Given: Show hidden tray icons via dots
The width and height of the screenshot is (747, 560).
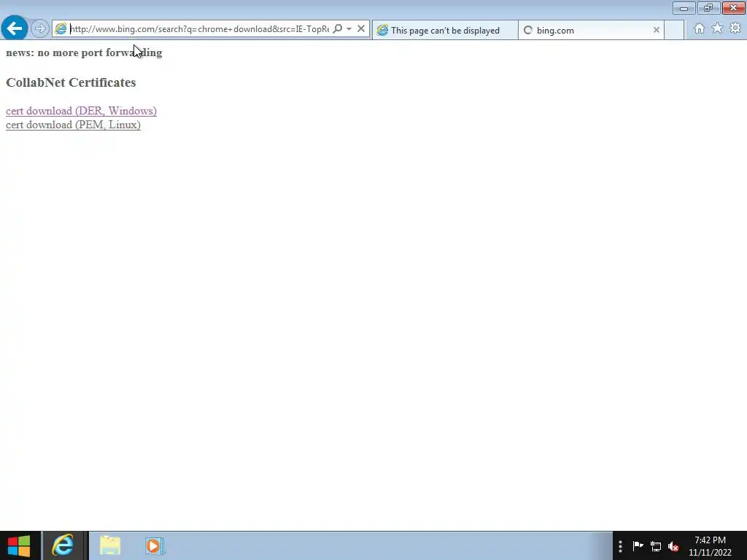Looking at the screenshot, I should (x=620, y=546).
